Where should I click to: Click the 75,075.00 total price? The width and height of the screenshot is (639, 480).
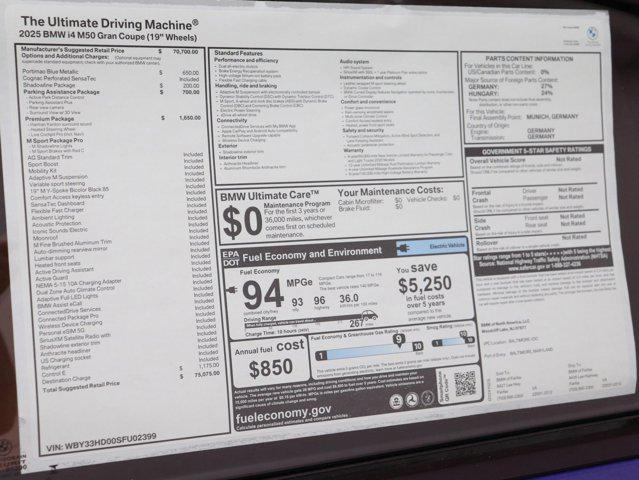[207, 374]
